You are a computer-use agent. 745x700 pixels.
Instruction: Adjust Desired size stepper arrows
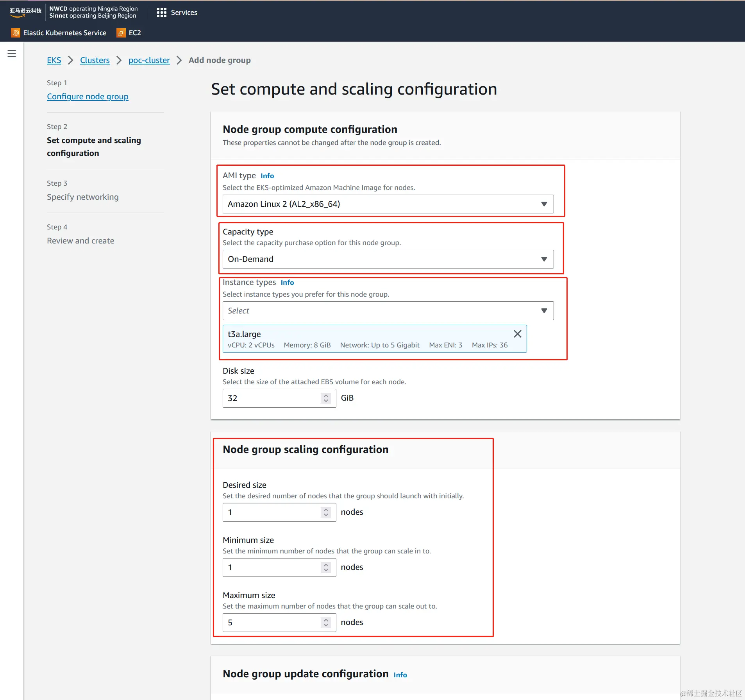326,512
